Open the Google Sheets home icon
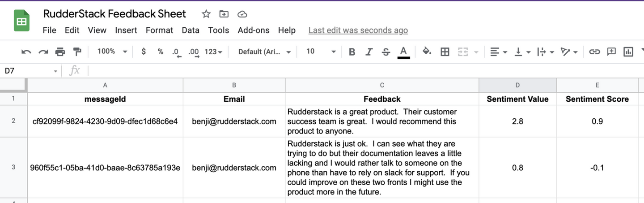 coord(21,22)
